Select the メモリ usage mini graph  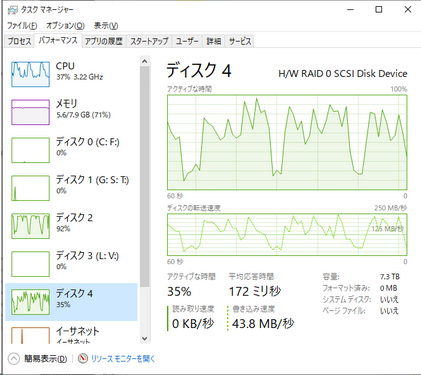30,112
